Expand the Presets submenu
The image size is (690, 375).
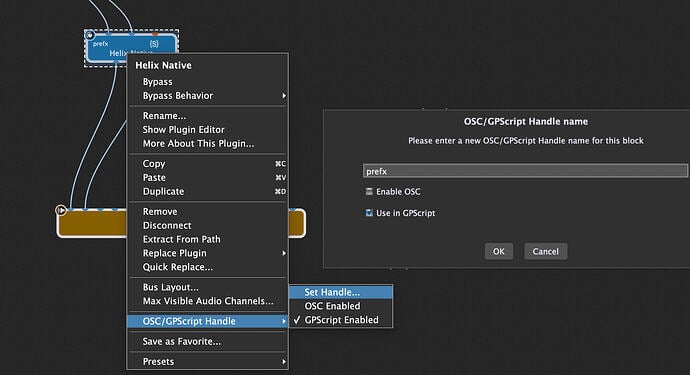[208, 362]
